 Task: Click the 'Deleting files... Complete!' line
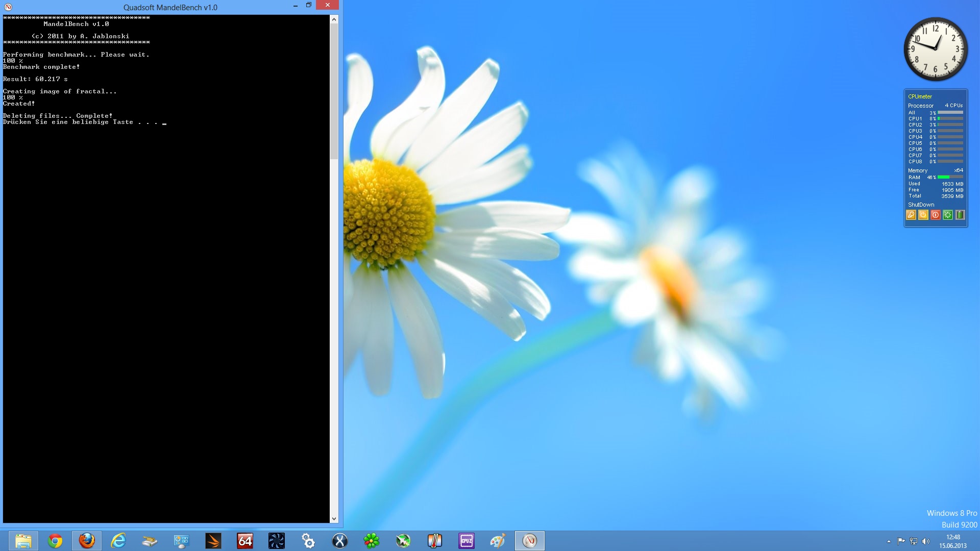click(x=58, y=116)
